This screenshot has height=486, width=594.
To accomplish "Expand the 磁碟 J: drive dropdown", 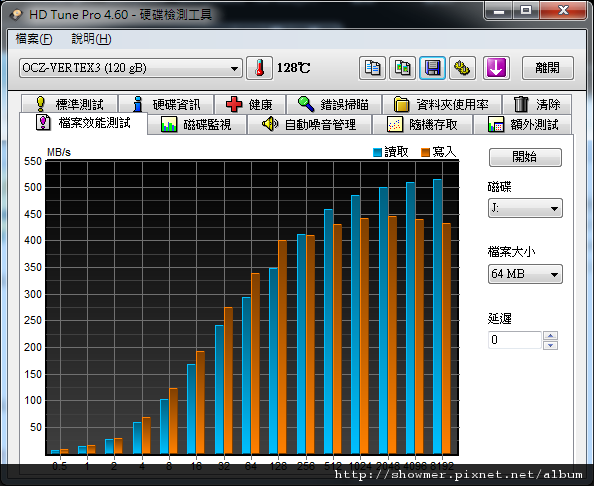I will (x=525, y=208).
